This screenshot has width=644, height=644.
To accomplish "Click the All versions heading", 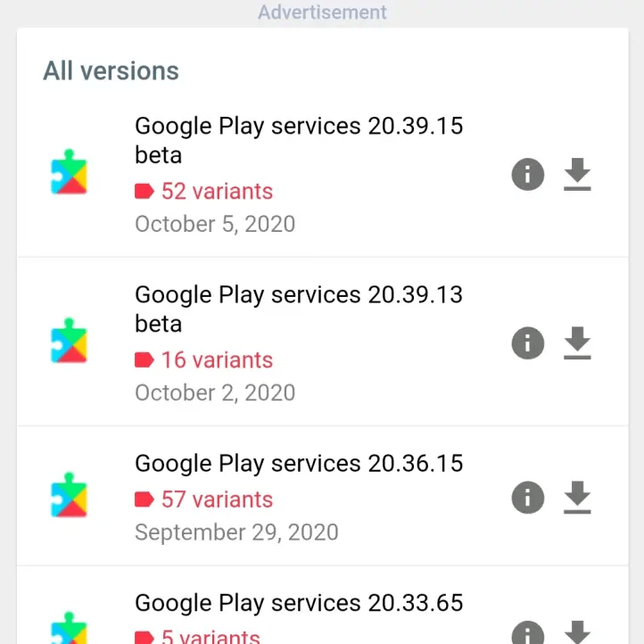I will coord(111,71).
